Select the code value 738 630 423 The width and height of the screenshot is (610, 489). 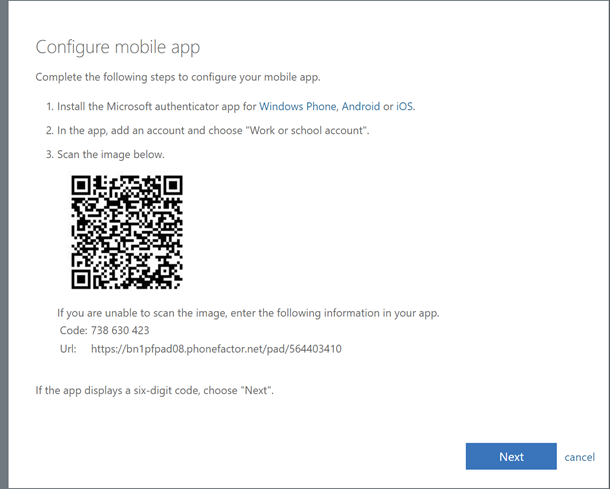click(120, 330)
